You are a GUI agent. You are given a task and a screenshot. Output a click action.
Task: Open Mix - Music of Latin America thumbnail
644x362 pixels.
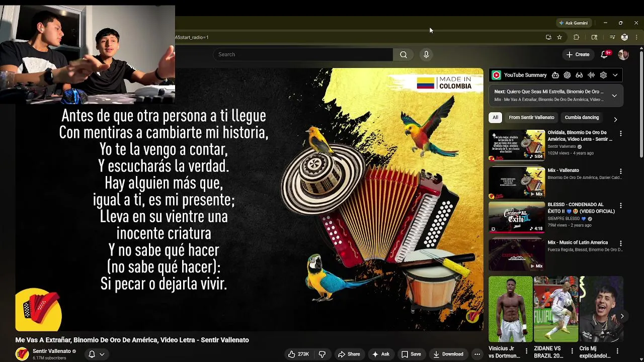pyautogui.click(x=517, y=254)
